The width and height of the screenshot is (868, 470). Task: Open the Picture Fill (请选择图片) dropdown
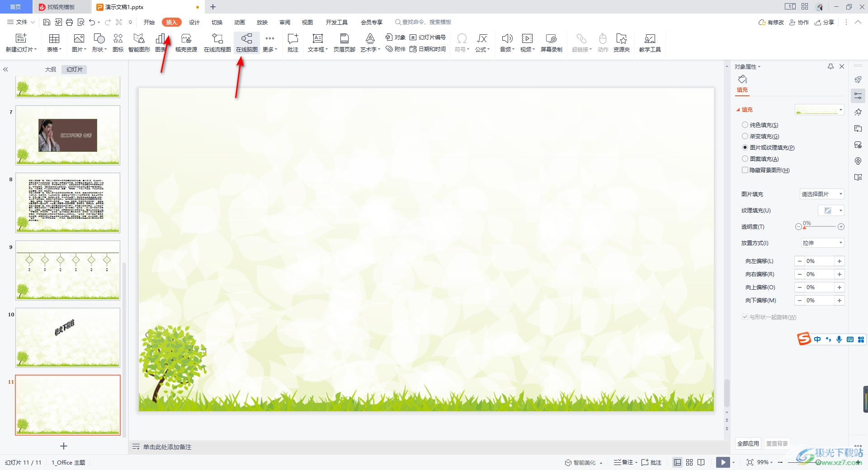point(822,194)
